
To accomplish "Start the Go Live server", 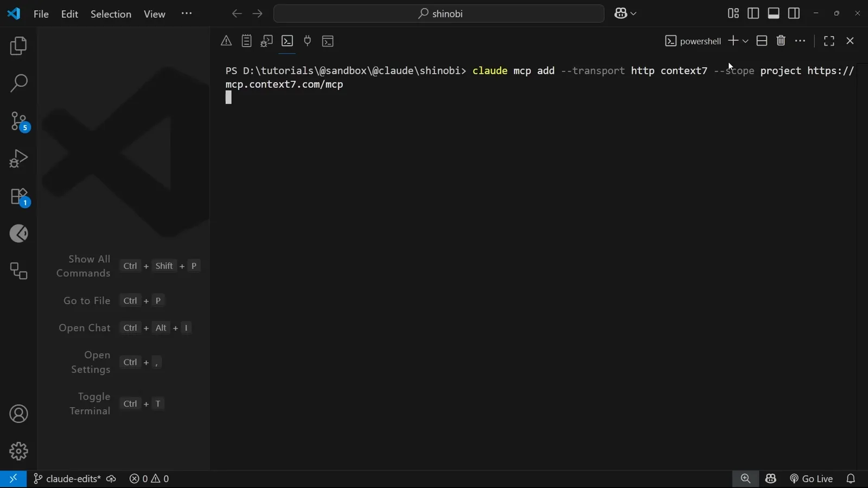I will 812,479.
